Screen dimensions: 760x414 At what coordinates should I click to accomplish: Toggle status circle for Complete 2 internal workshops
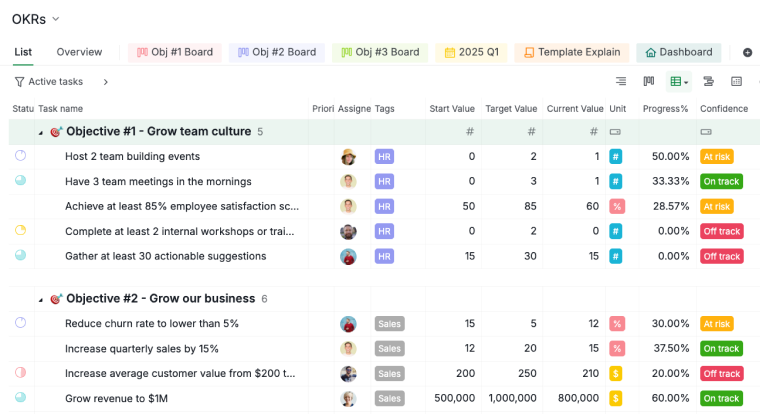pyautogui.click(x=20, y=230)
